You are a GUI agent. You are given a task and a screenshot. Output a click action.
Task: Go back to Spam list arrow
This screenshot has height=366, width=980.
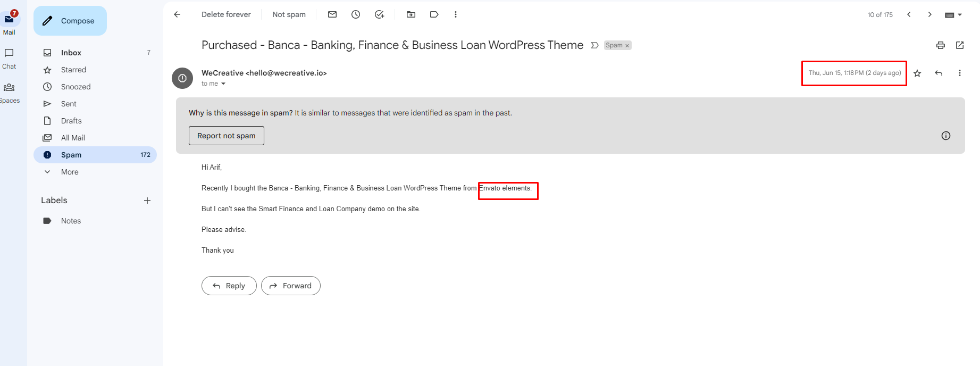(x=178, y=14)
